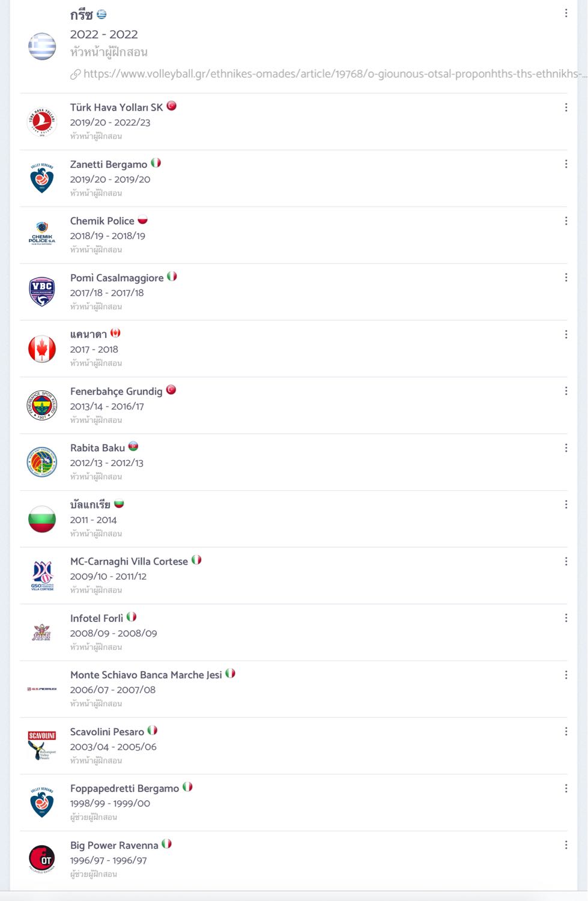The image size is (588, 901).
Task: Click the Bulgaria flag team icon
Action: coord(42,519)
